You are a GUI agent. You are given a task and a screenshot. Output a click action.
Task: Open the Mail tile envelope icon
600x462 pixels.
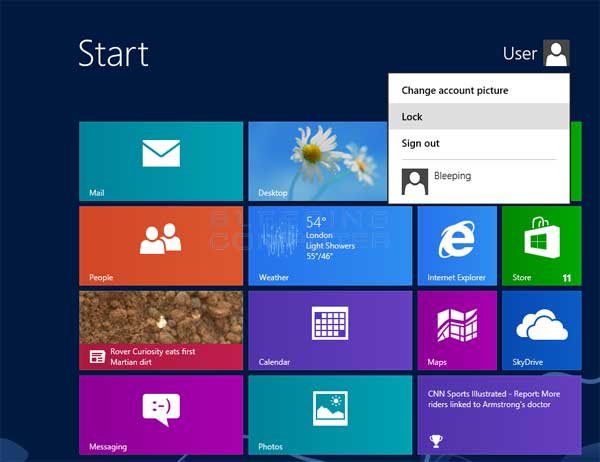pyautogui.click(x=161, y=153)
